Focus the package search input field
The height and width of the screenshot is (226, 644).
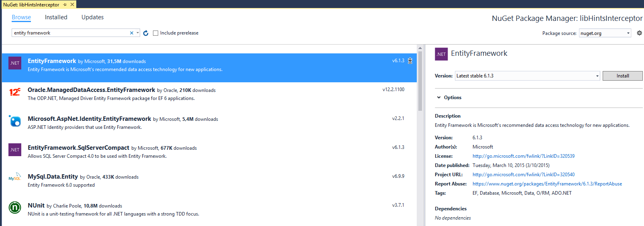pyautogui.click(x=70, y=33)
